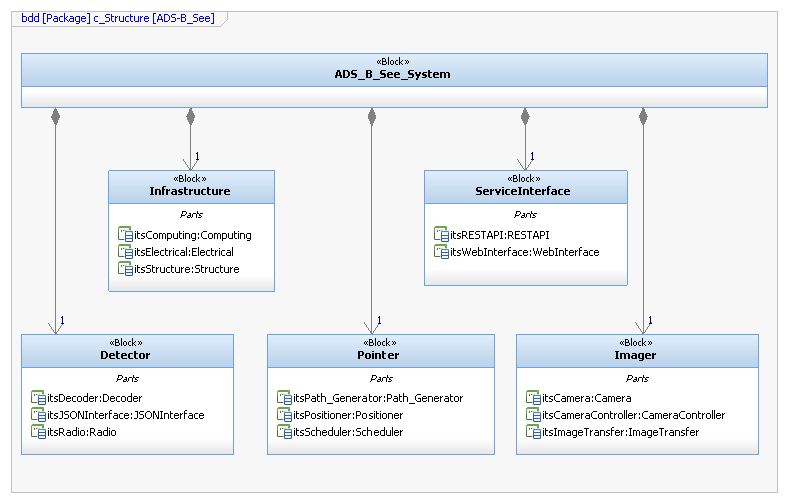
Task: Select the ADS_B_See_System block header
Action: click(x=393, y=74)
